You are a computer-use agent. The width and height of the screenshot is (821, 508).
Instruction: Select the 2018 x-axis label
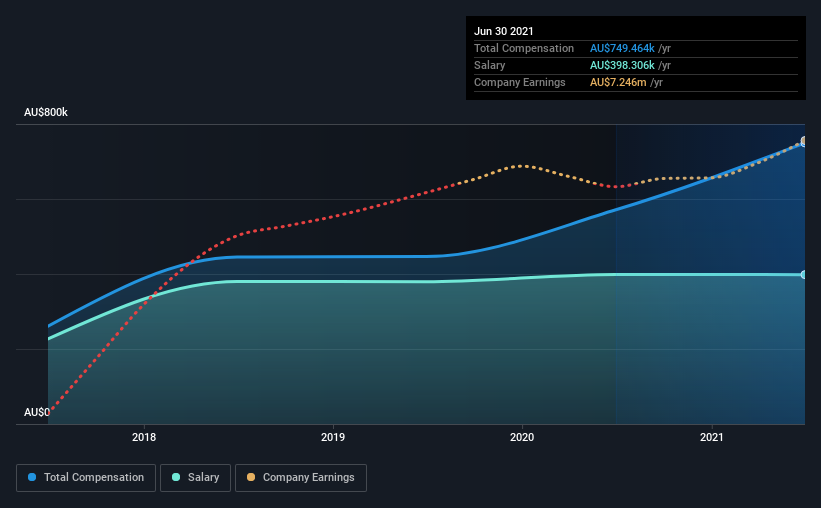coord(144,437)
